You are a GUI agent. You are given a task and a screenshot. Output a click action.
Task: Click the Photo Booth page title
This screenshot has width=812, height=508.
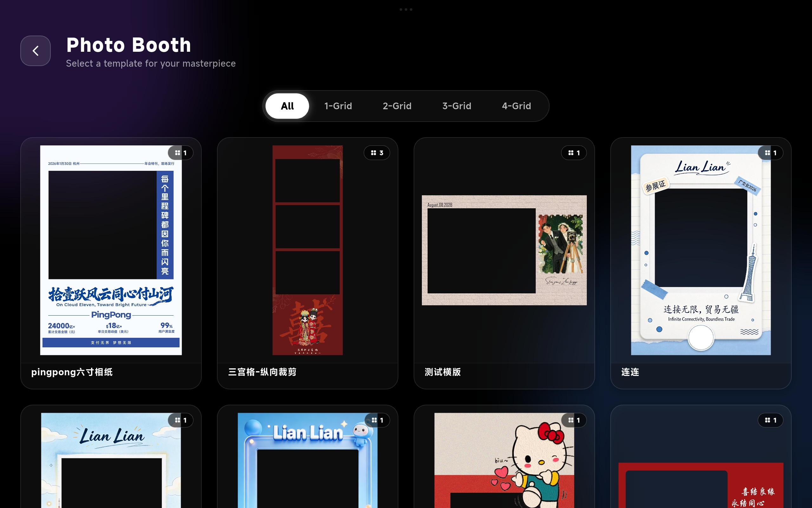click(x=128, y=45)
